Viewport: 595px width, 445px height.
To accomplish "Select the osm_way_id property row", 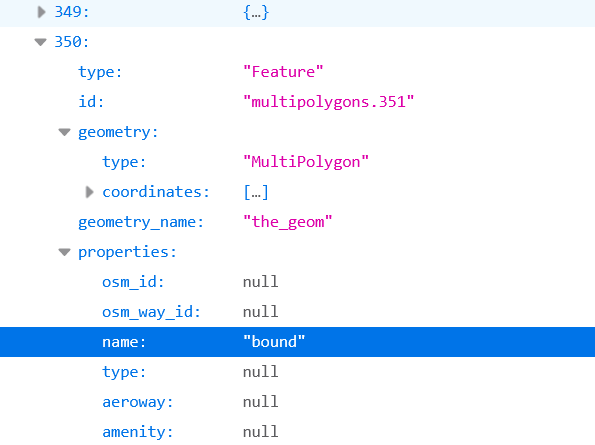I will click(298, 312).
